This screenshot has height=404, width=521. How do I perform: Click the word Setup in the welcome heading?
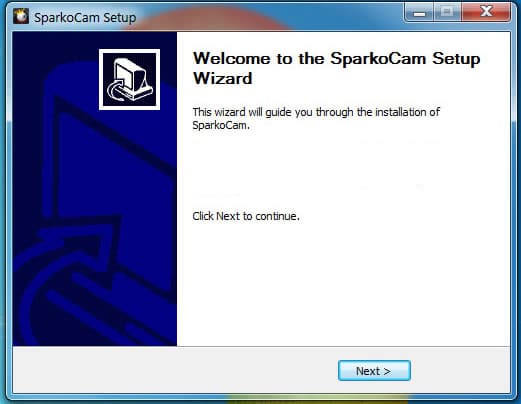click(456, 59)
